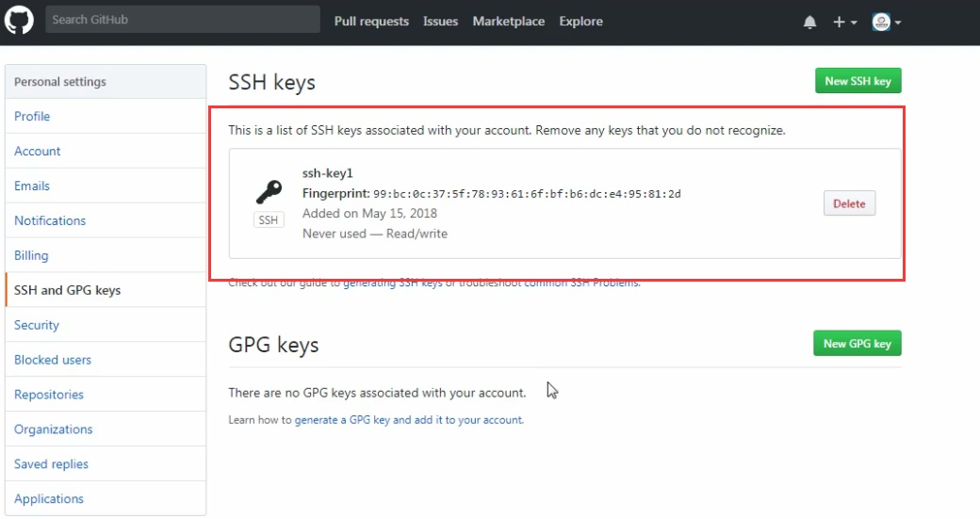Open the Issues page
980x519 pixels.
click(x=440, y=22)
